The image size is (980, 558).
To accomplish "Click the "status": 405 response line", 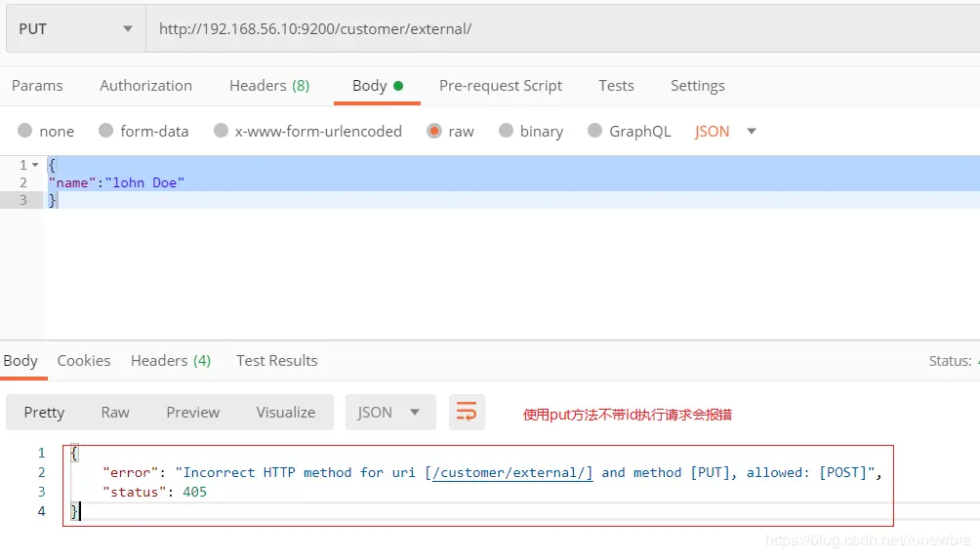I will tap(154, 492).
